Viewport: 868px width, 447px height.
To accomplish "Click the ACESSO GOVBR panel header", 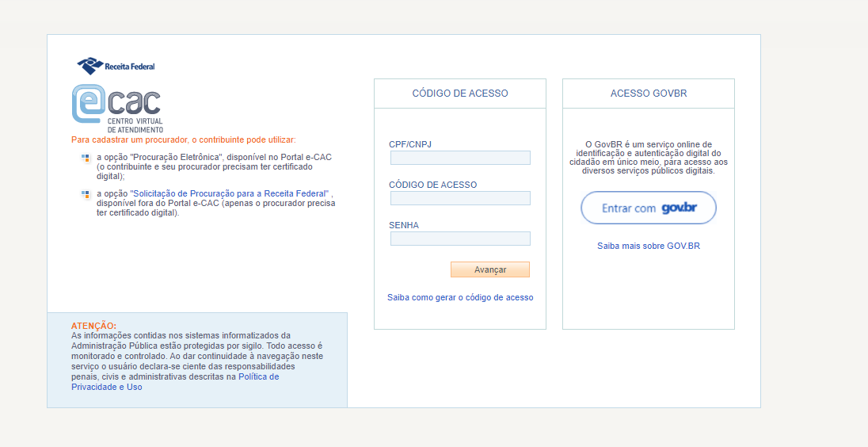I will (x=649, y=94).
